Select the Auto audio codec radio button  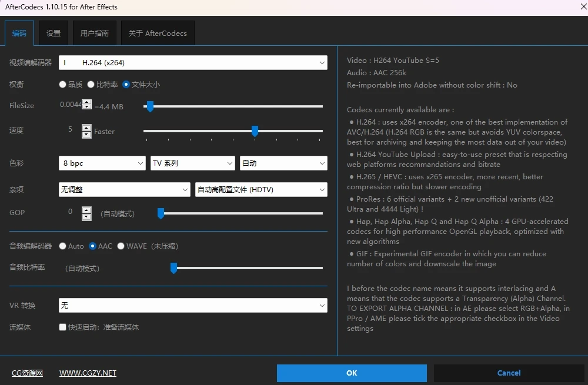tap(63, 246)
